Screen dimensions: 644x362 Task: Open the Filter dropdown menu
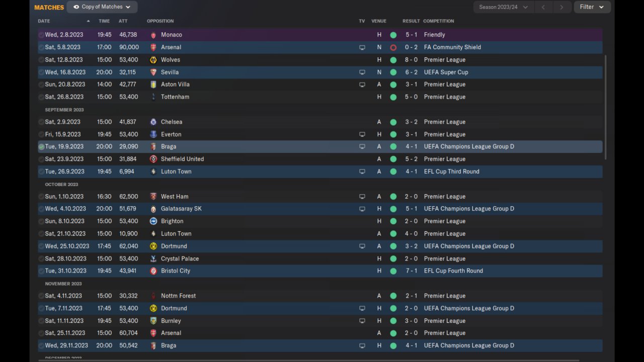point(592,7)
